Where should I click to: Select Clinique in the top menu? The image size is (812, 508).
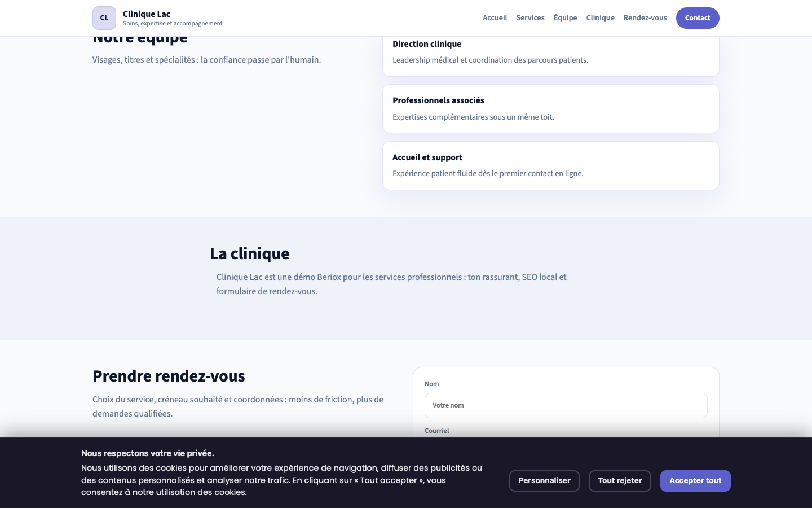(x=600, y=18)
